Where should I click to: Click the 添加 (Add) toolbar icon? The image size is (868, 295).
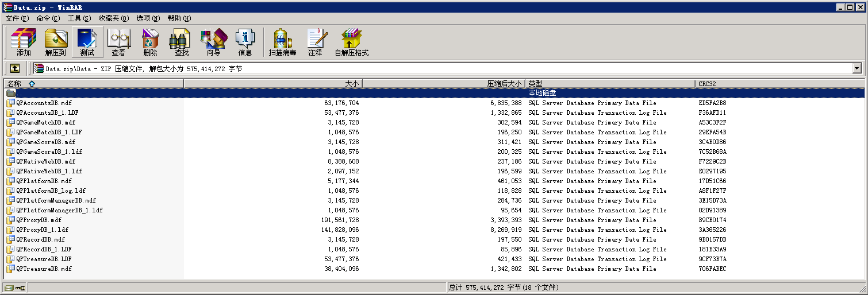coord(24,42)
